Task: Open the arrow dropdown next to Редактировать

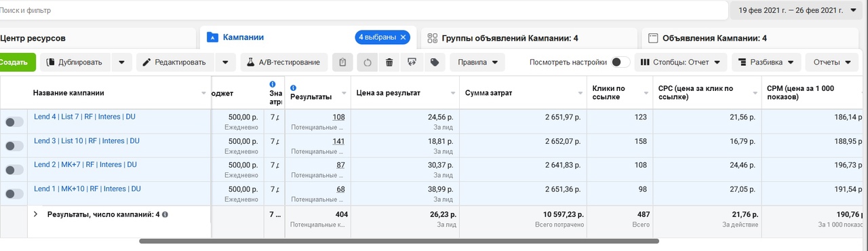Action: [225, 62]
